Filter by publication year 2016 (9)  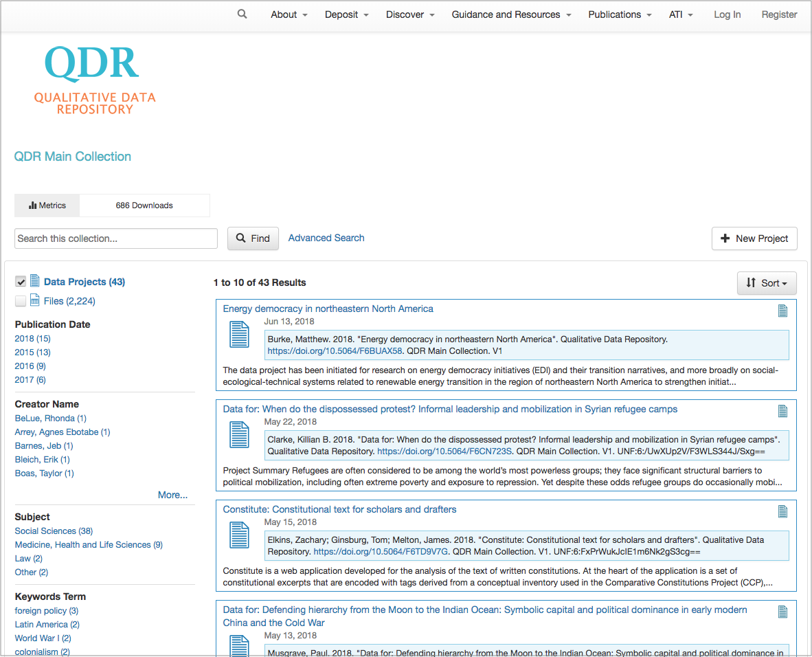tap(30, 366)
